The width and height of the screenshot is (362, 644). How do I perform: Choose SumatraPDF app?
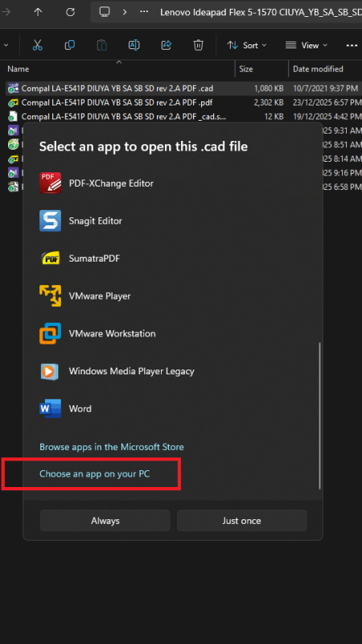pos(173,258)
